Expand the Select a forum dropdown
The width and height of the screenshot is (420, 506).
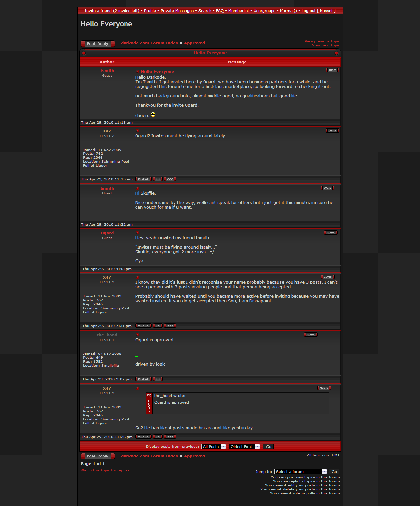[301, 472]
